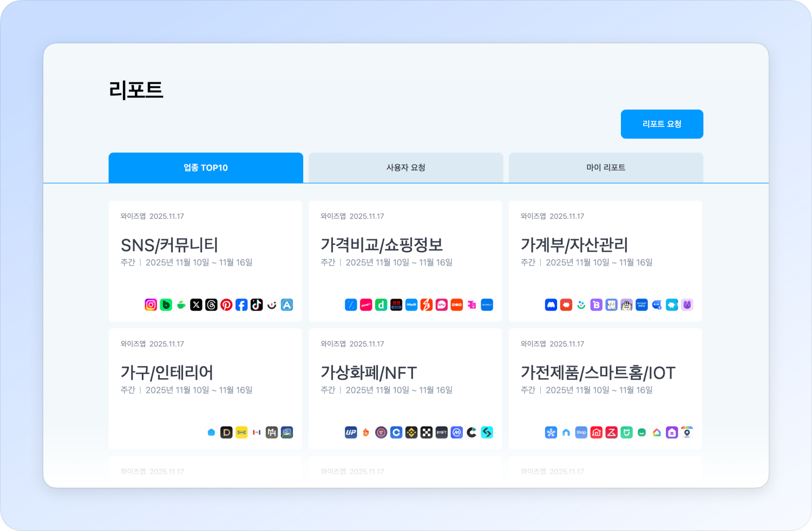
Task: Select the black X app icon
Action: click(x=197, y=305)
